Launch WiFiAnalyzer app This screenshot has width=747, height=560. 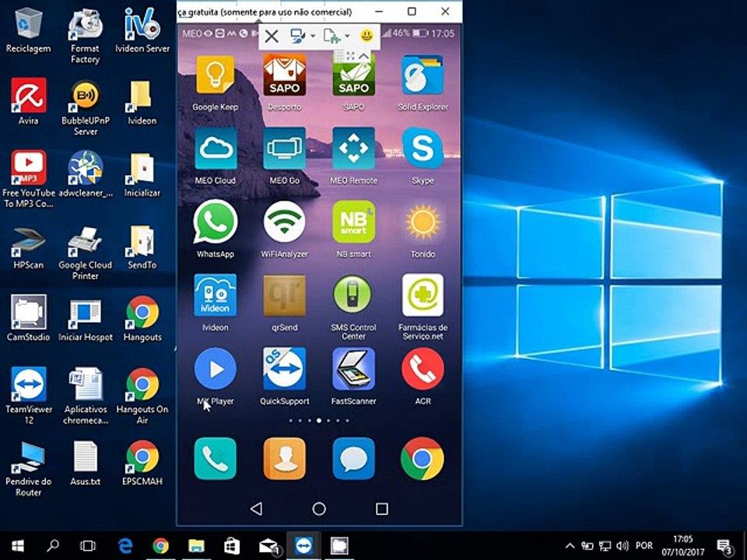pos(285,222)
